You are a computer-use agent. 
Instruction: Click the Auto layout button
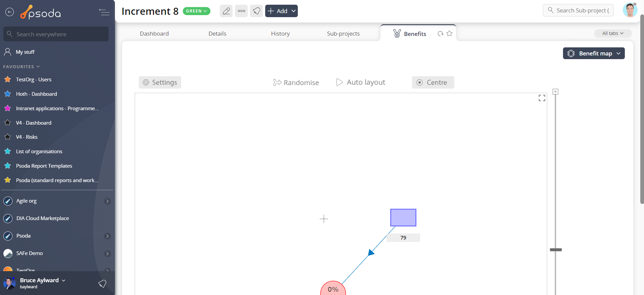click(x=361, y=82)
